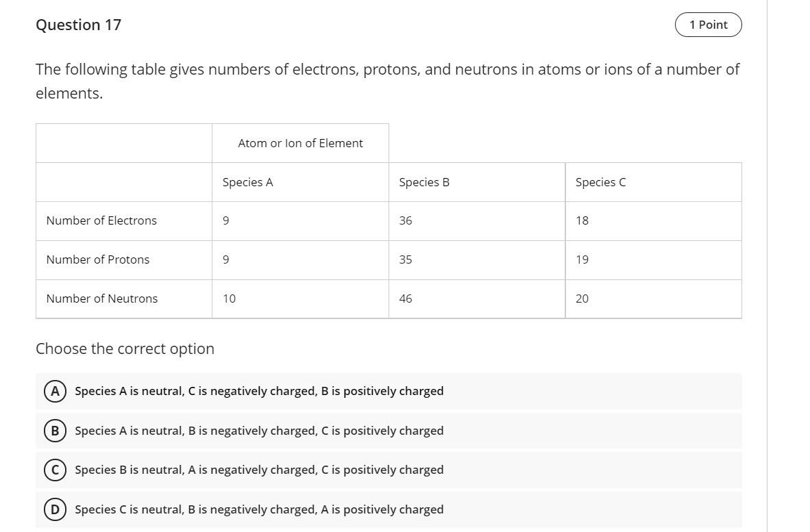This screenshot has height=532, width=810.
Task: Click the "Number of Electrons" row label
Action: coord(101,220)
